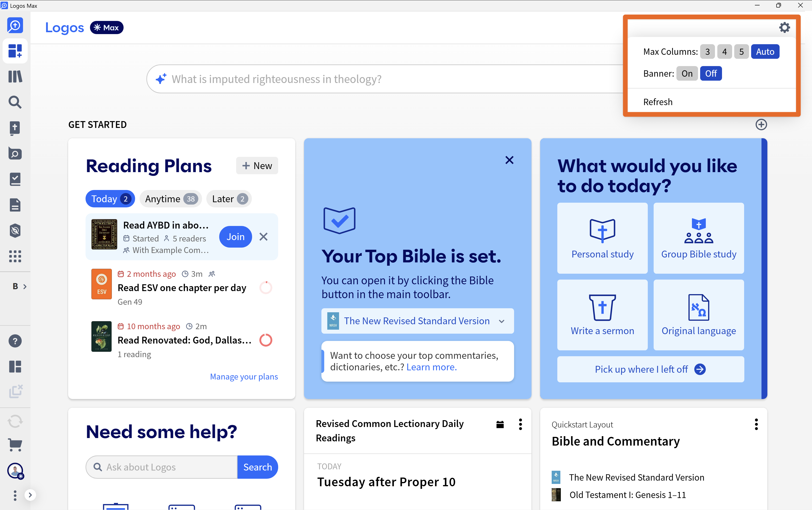Open the sidebar's three-dot More menu
This screenshot has width=812, height=510.
pos(15,495)
